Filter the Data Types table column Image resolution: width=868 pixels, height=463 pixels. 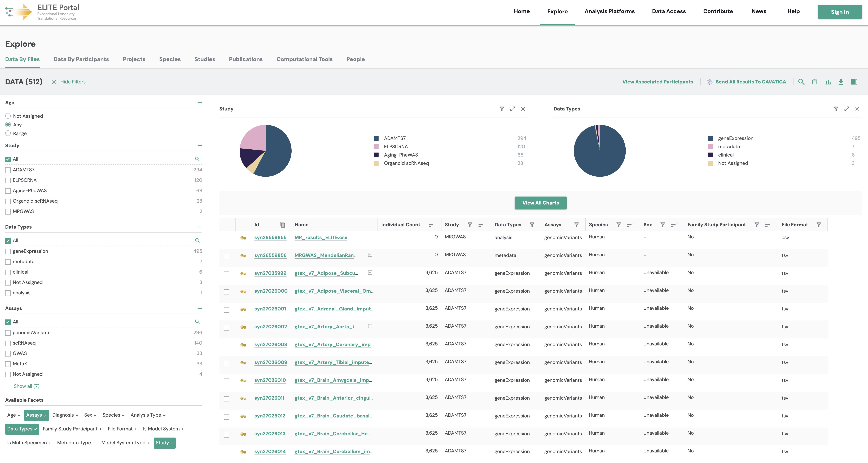click(x=532, y=225)
